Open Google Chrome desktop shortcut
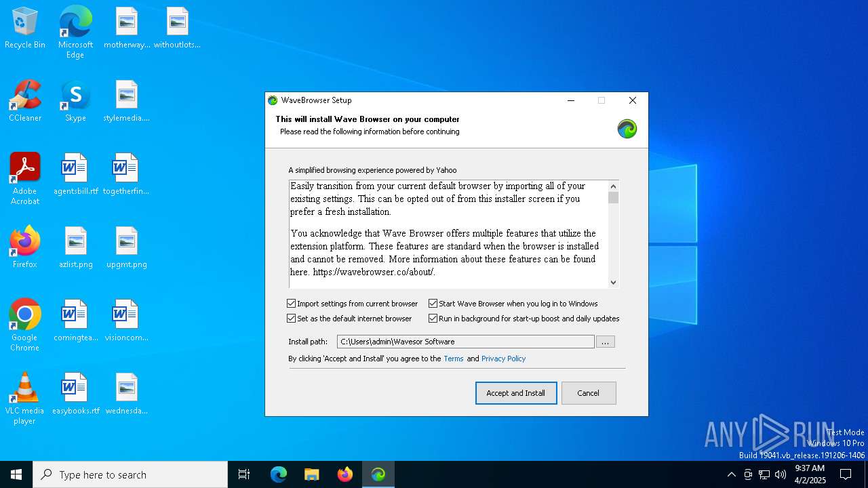 (x=25, y=325)
